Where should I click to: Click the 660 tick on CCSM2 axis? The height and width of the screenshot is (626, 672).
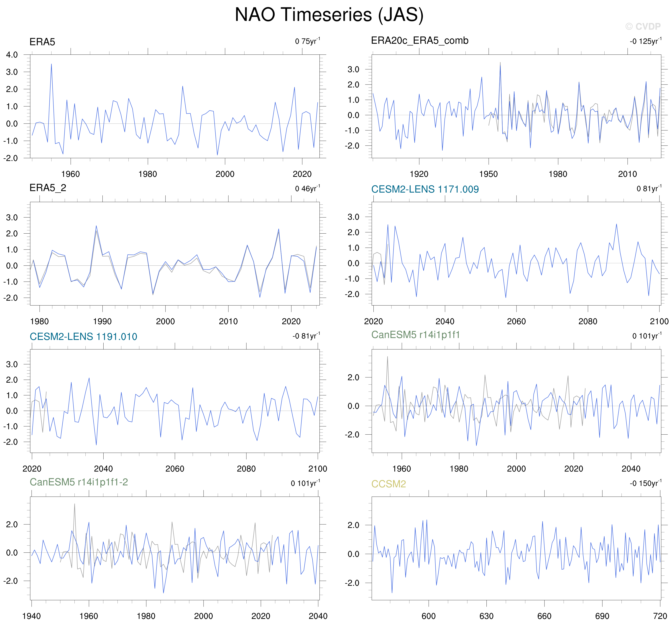coord(544,616)
